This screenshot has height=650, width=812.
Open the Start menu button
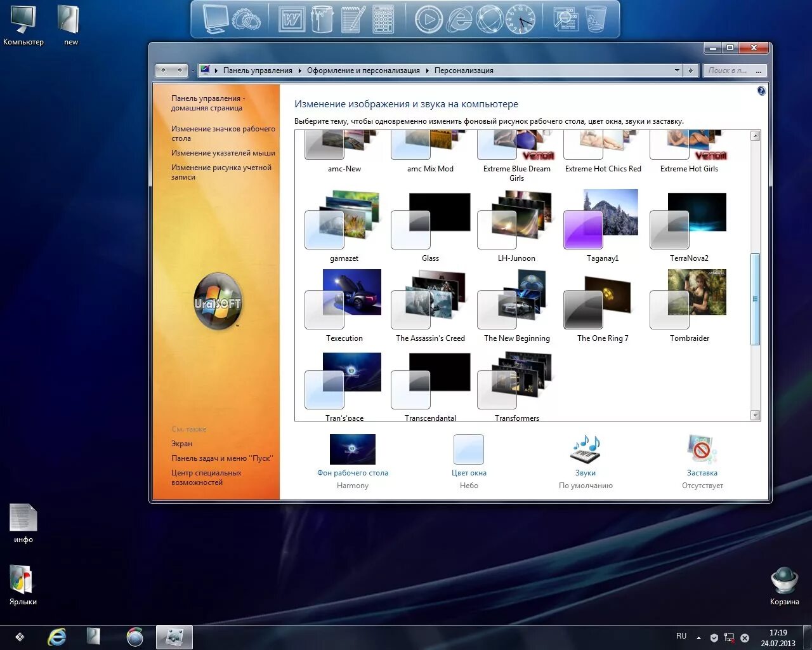(20, 637)
